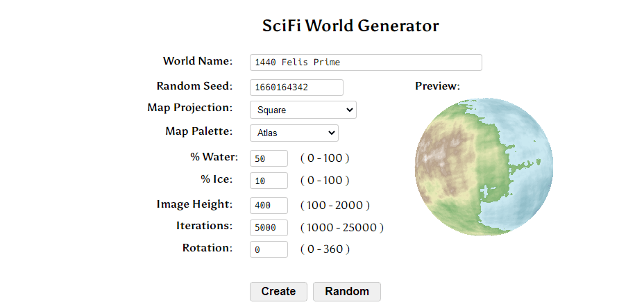
Task: Select the % Water value field
Action: 269,158
